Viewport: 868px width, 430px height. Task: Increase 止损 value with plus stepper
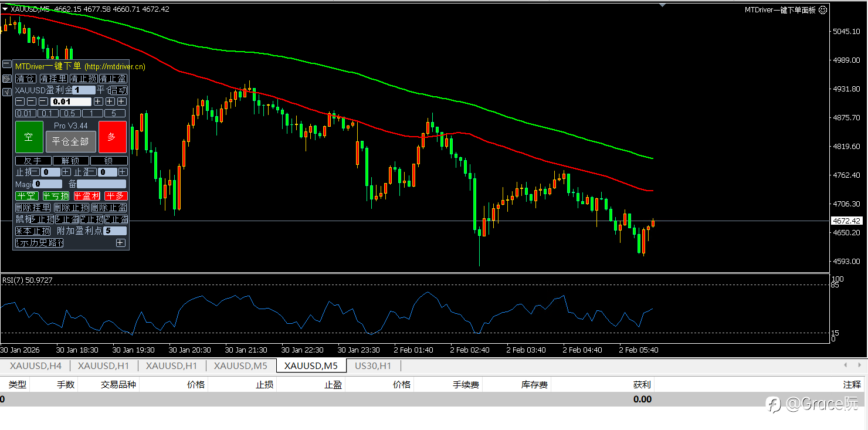click(66, 172)
